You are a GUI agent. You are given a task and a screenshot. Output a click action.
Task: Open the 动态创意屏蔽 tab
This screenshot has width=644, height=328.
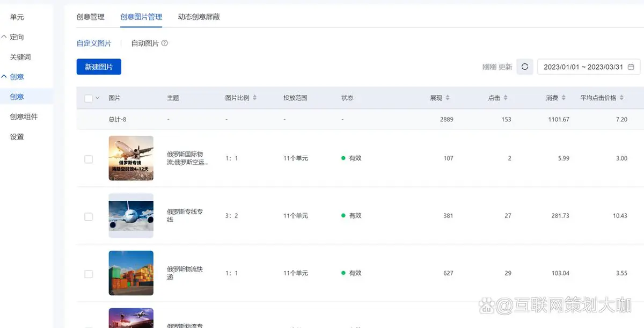[199, 17]
